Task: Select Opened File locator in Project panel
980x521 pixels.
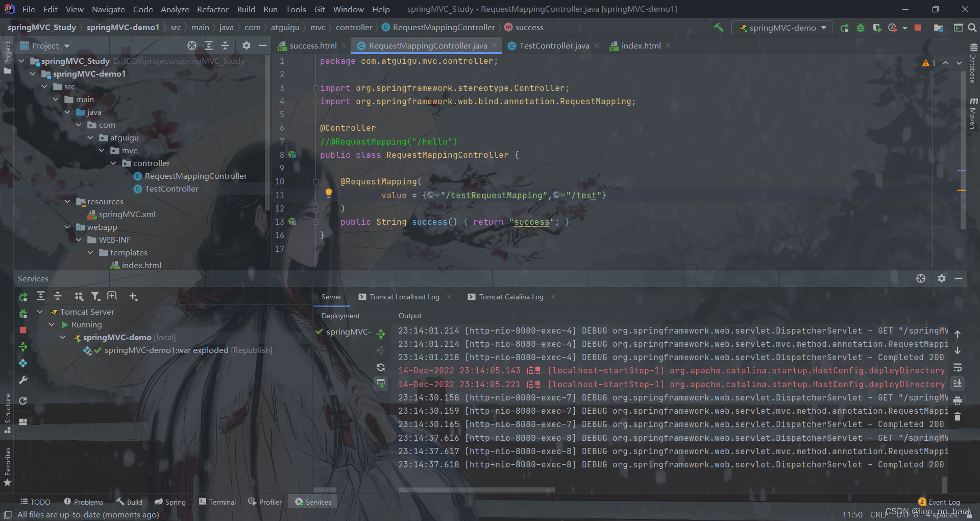Action: pos(192,45)
